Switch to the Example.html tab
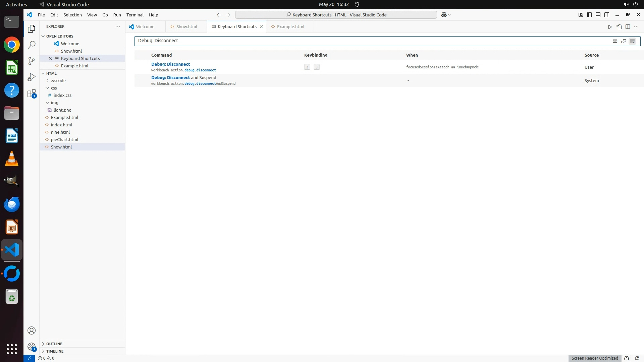Screen dimensions: 644x362 click(290, 27)
